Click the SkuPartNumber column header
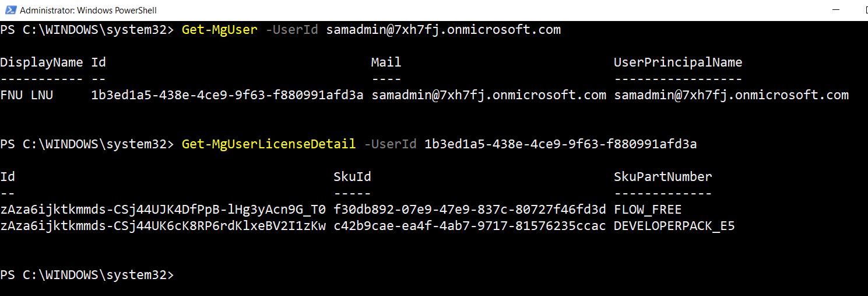The image size is (868, 296). [663, 177]
